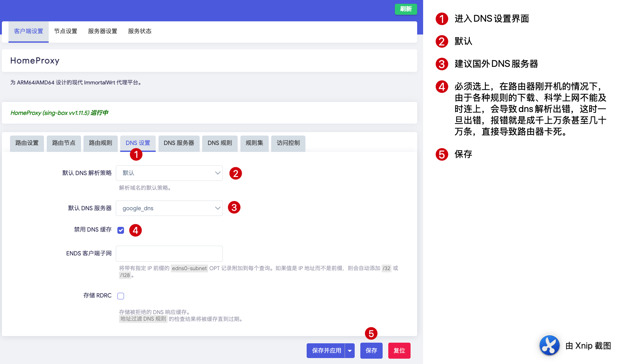Expand the arrow beside 保存并应用
The width and height of the screenshot is (624, 364).
pos(350,351)
